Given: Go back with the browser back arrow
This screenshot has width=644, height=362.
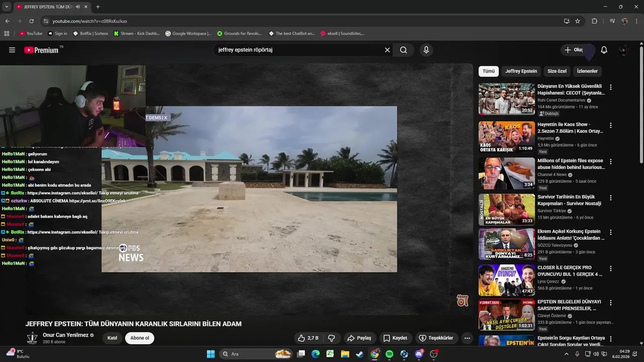Looking at the screenshot, I should [7, 21].
